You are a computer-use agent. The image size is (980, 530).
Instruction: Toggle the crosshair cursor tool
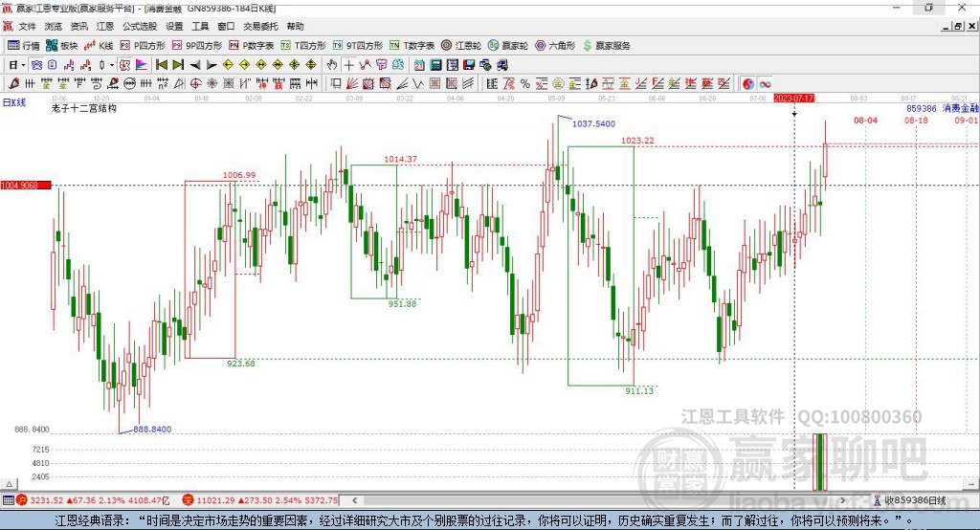tap(348, 65)
